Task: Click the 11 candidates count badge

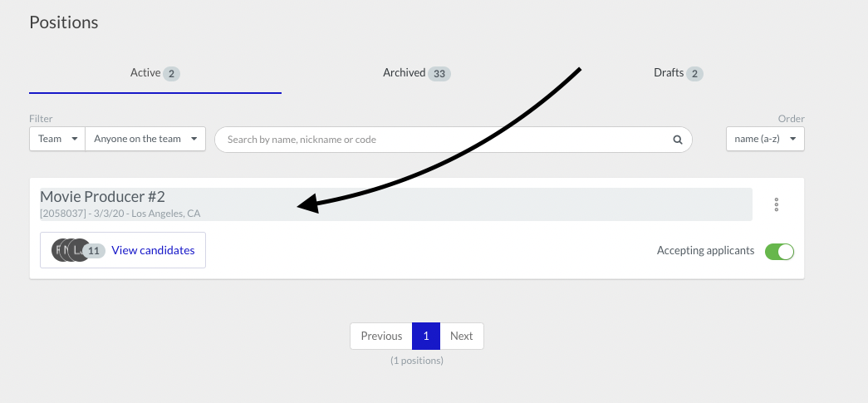Action: coord(95,250)
